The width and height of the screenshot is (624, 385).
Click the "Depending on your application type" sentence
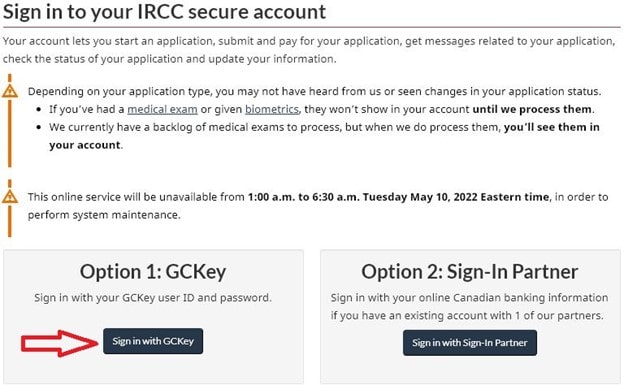pyautogui.click(x=314, y=92)
